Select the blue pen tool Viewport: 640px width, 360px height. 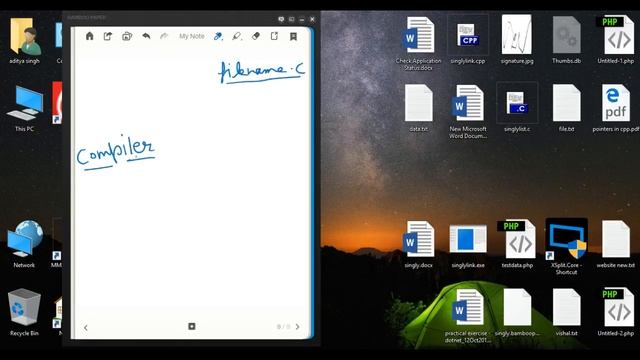218,36
